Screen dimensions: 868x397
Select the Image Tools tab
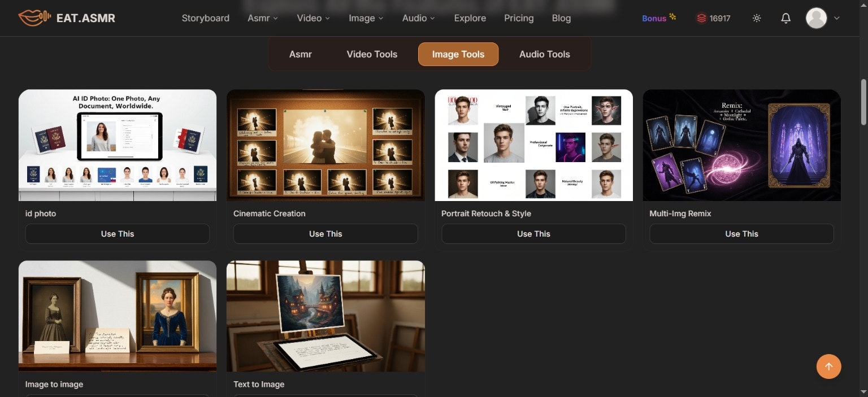[x=458, y=54]
